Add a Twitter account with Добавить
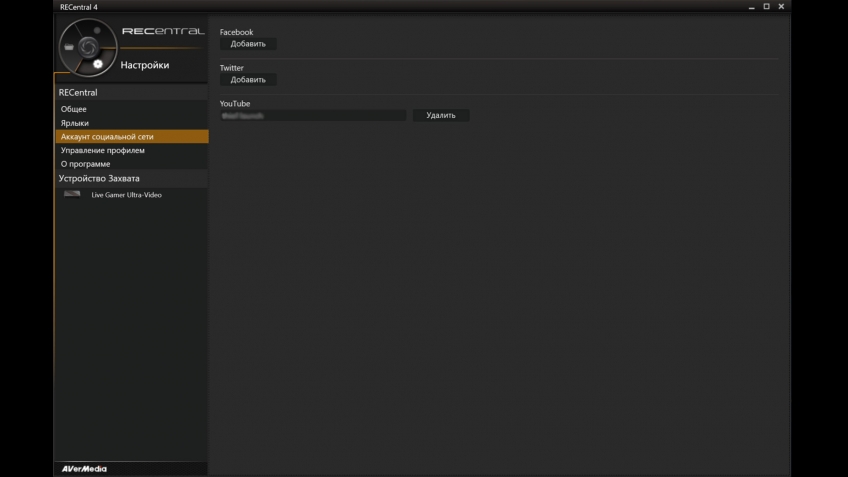Image resolution: width=848 pixels, height=477 pixels. click(x=248, y=80)
